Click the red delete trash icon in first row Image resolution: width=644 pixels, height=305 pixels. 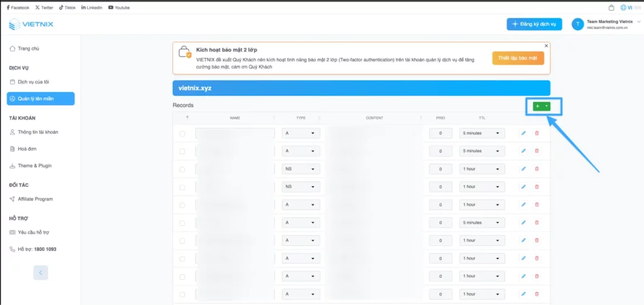[536, 133]
